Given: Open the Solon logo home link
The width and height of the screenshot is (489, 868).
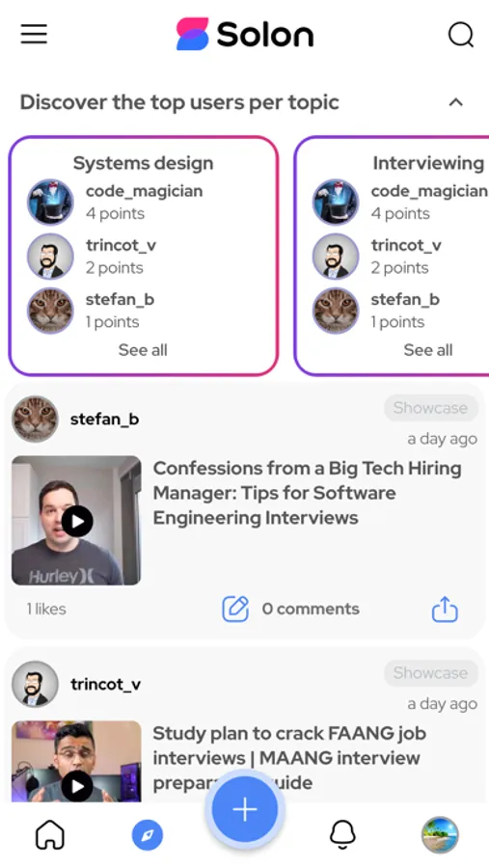Looking at the screenshot, I should click(x=245, y=35).
